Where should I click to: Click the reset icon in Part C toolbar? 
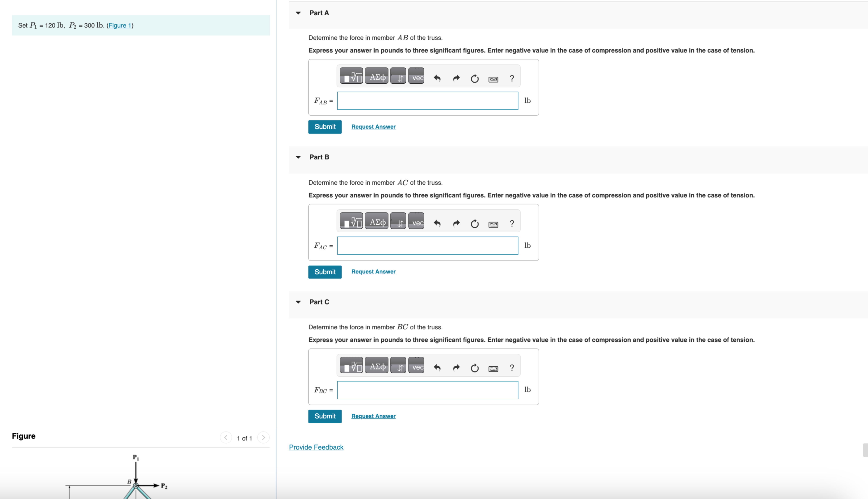point(474,368)
